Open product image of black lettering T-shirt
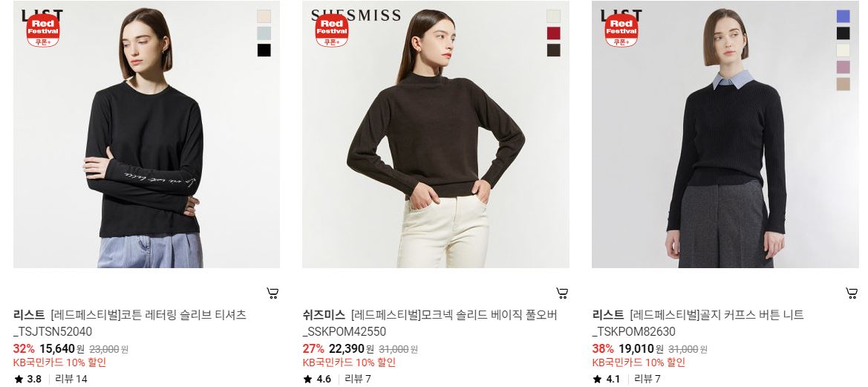This screenshot has height=387, width=868. [x=146, y=134]
